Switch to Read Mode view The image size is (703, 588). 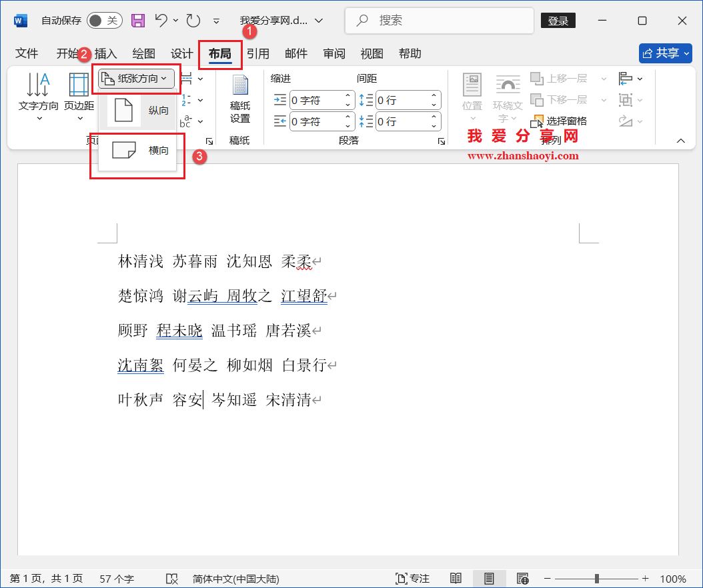456,579
